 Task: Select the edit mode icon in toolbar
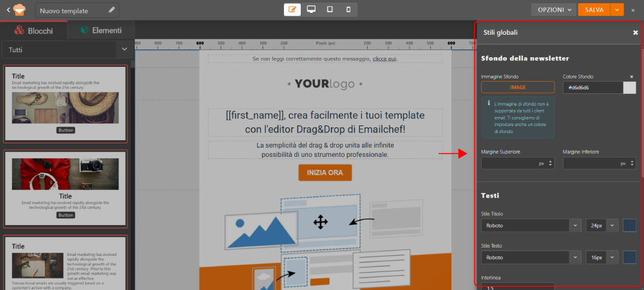click(293, 10)
